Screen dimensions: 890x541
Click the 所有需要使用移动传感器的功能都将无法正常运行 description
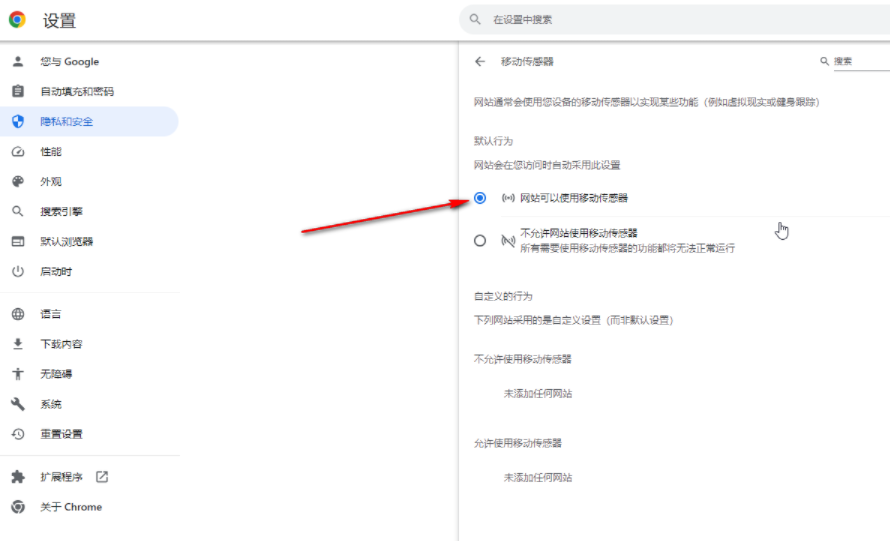coord(627,248)
